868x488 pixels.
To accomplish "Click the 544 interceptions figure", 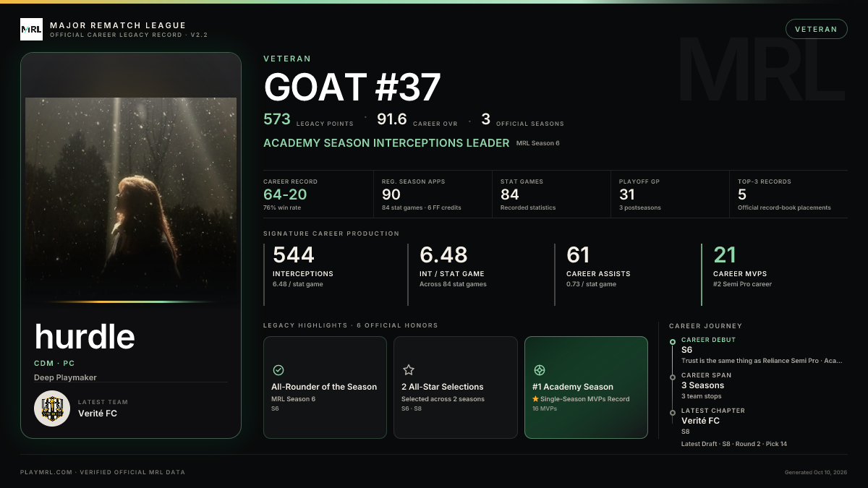I will pos(294,254).
